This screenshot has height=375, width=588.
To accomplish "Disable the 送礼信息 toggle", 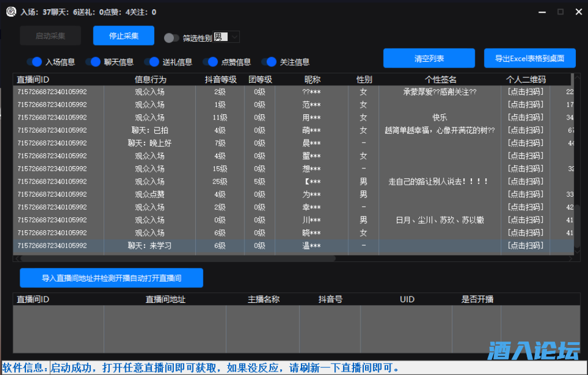I will pos(152,62).
